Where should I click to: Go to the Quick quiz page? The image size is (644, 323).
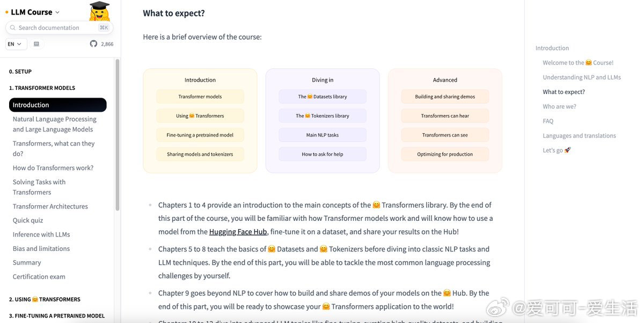click(x=28, y=220)
